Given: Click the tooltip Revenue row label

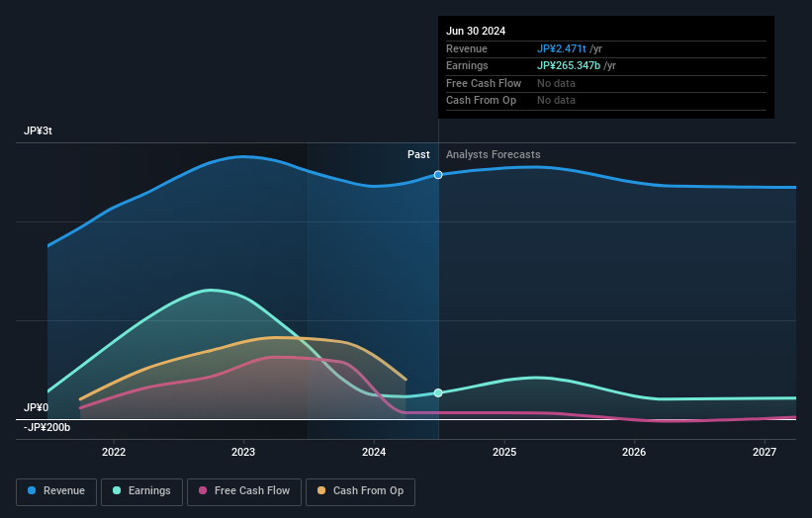Looking at the screenshot, I should tap(467, 48).
